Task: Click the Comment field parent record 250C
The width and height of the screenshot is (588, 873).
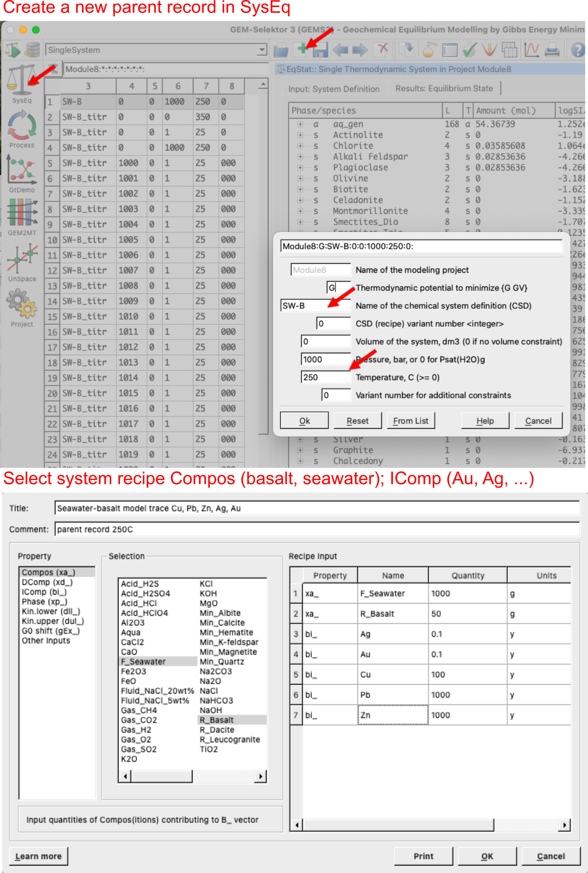Action: pos(317,529)
